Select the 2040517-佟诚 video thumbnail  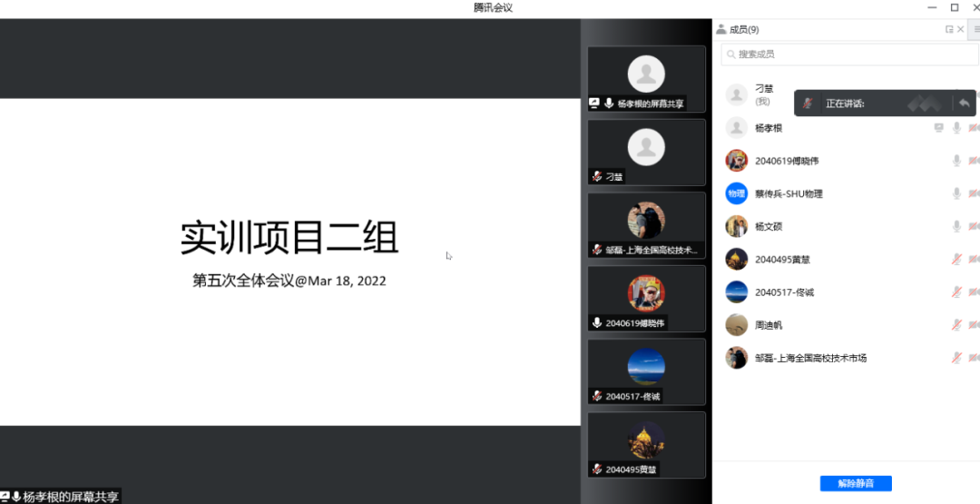(x=646, y=371)
